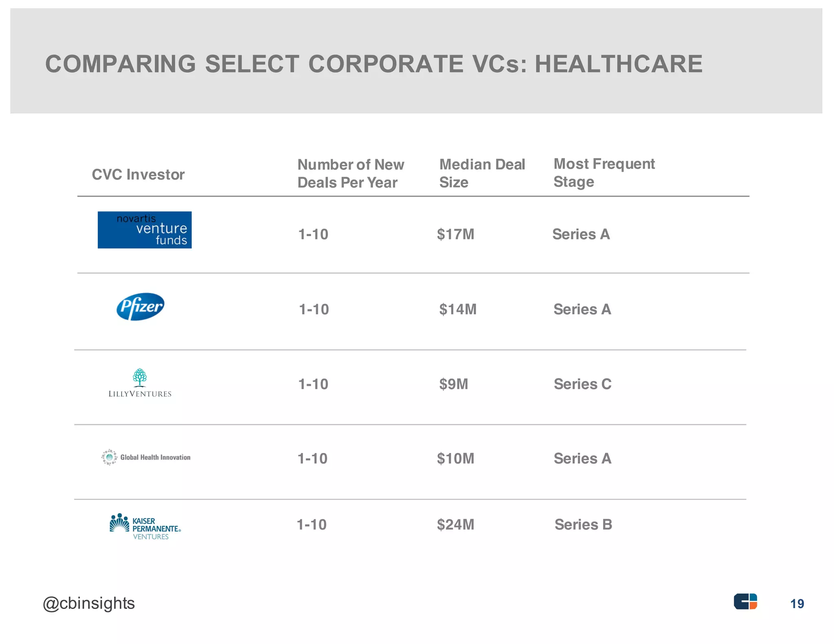Click the Kaiser Permanente Ventures logo

pos(145,527)
